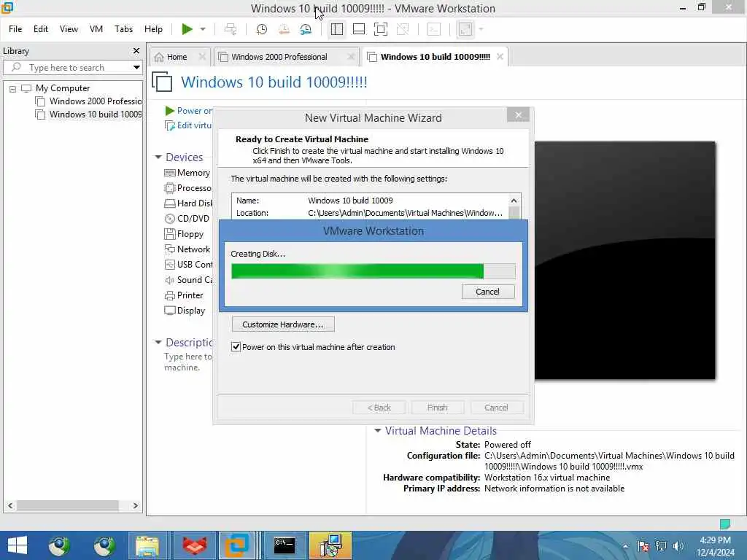
Task: Open the power options dropdown arrow in toolbar
Action: click(x=203, y=29)
